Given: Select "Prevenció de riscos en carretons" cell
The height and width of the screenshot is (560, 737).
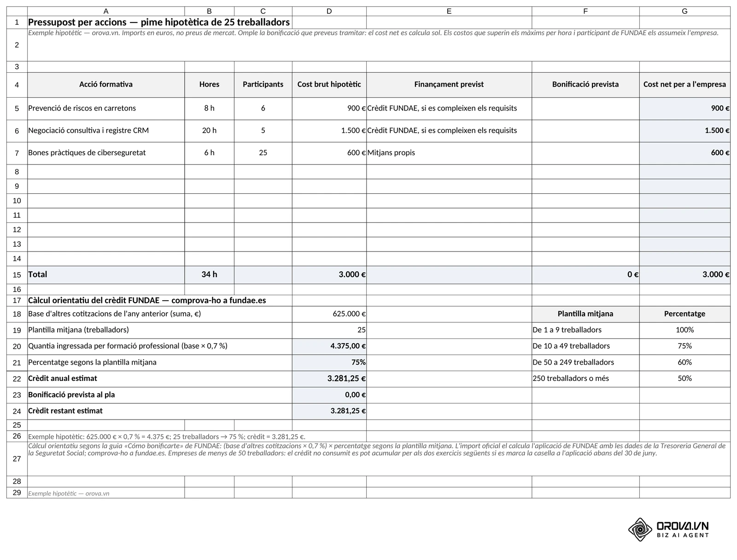Looking at the screenshot, I should 106,109.
